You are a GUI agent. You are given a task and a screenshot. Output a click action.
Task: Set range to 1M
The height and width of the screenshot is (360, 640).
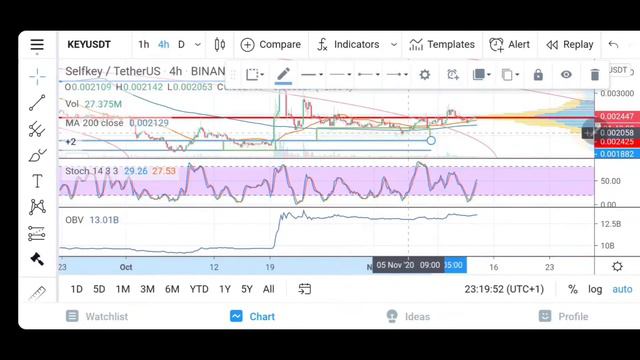tap(123, 289)
